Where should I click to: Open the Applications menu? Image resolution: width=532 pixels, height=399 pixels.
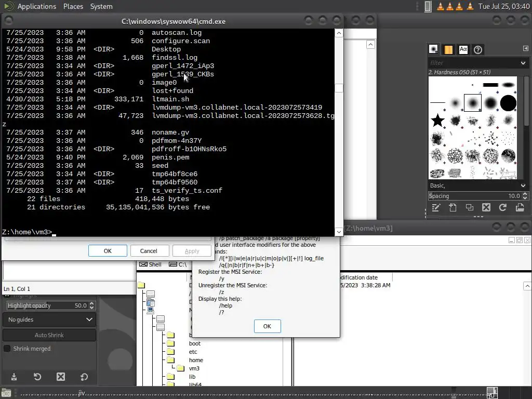[x=37, y=6]
